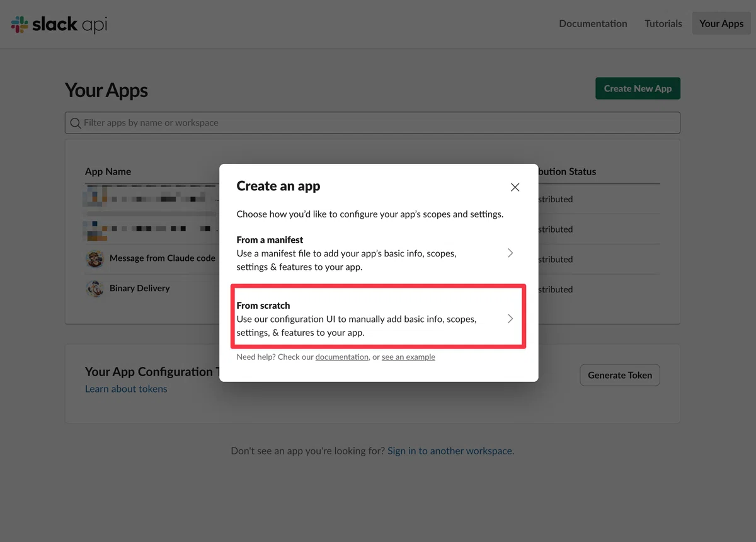
Task: Click the Create an app dialog heading
Action: coord(278,186)
